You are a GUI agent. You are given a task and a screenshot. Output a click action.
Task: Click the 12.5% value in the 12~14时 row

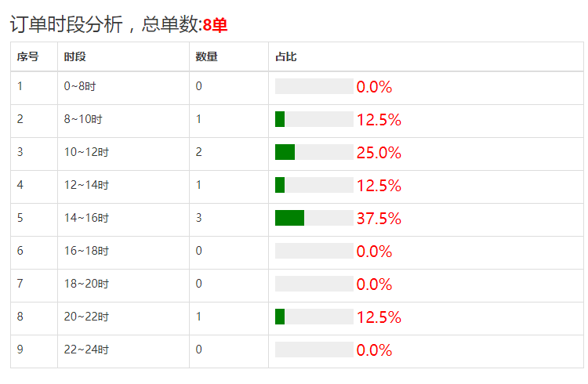click(x=379, y=185)
